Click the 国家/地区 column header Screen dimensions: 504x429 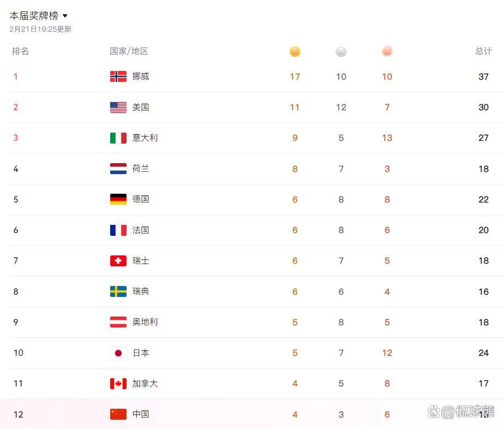[129, 51]
